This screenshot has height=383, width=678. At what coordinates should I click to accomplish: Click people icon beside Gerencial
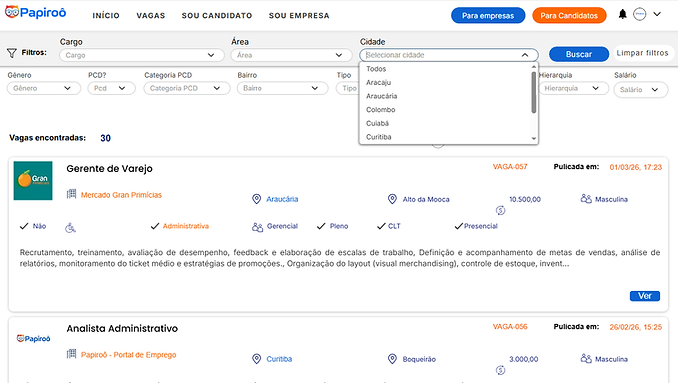click(257, 227)
